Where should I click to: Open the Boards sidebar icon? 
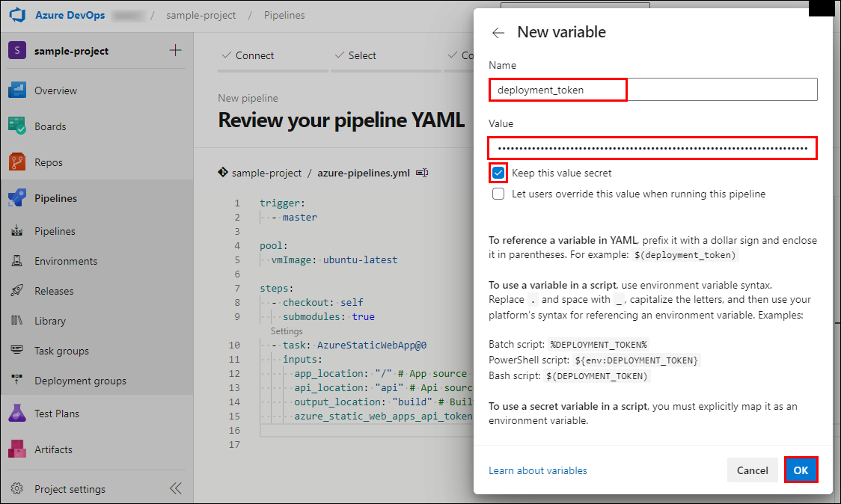(17, 126)
